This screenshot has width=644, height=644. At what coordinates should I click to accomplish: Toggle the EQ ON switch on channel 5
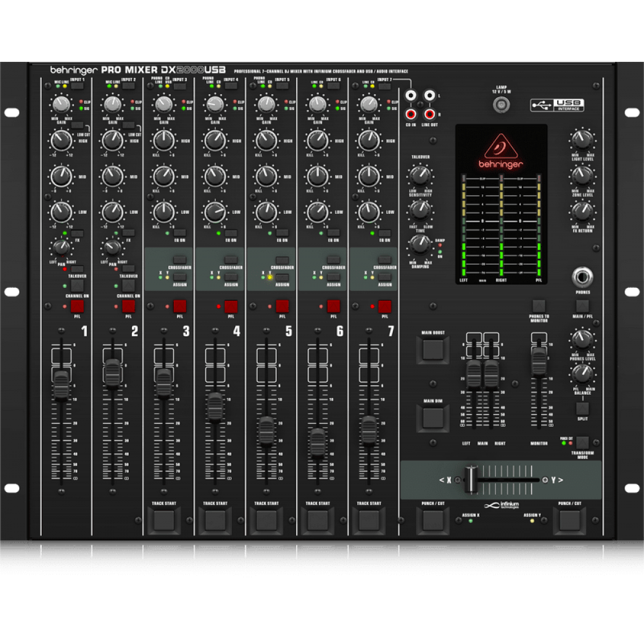(x=282, y=233)
